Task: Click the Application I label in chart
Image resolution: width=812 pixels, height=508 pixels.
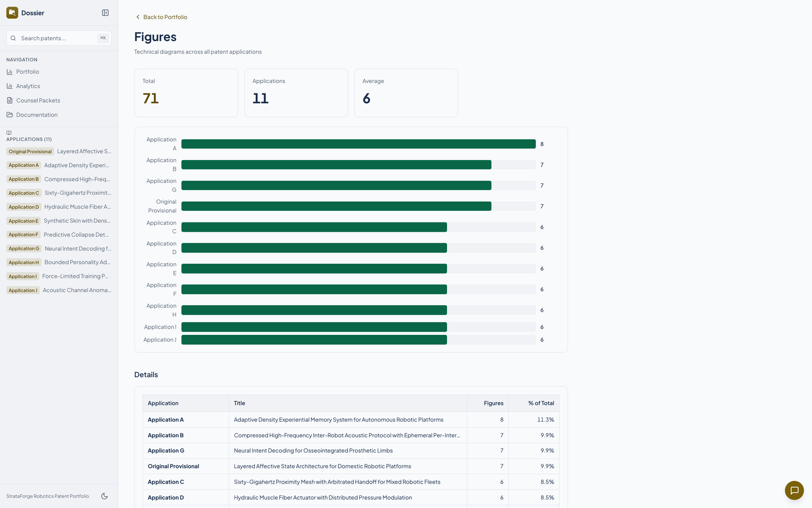Action: pos(160,327)
